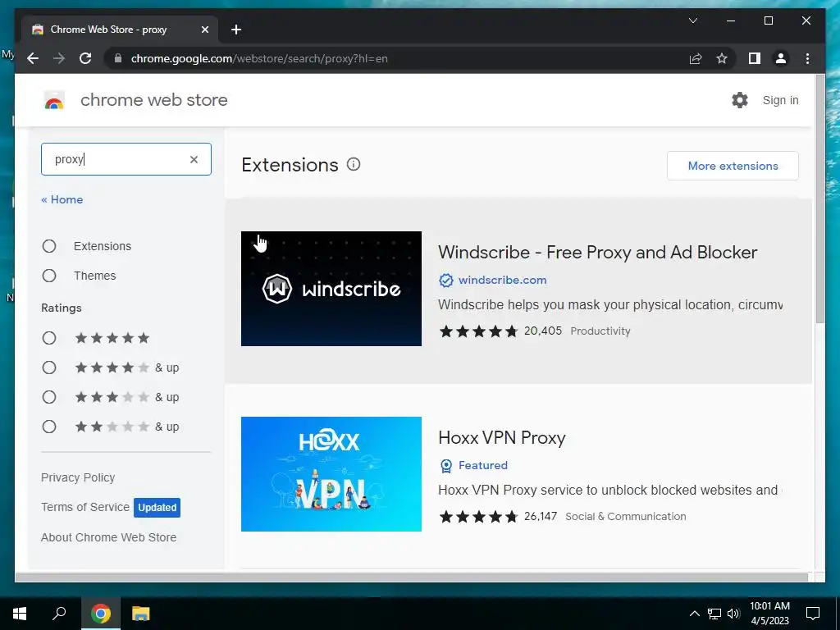840x630 pixels.
Task: Click the browser forward arrow
Action: tap(59, 58)
